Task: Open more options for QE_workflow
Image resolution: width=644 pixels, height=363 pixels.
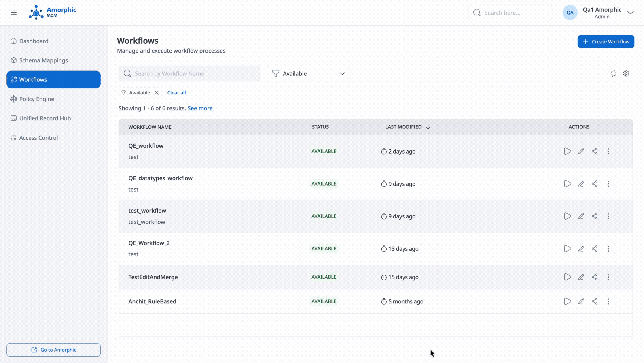Action: (608, 151)
